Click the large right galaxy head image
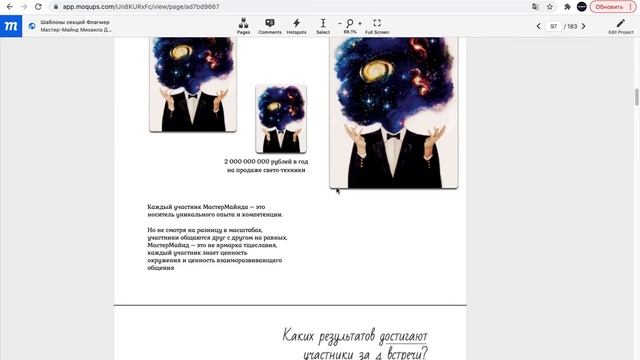 point(394,113)
